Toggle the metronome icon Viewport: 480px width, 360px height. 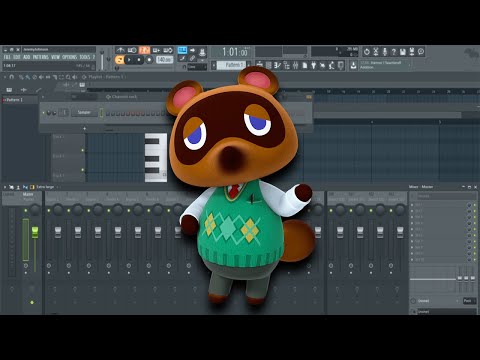point(120,50)
